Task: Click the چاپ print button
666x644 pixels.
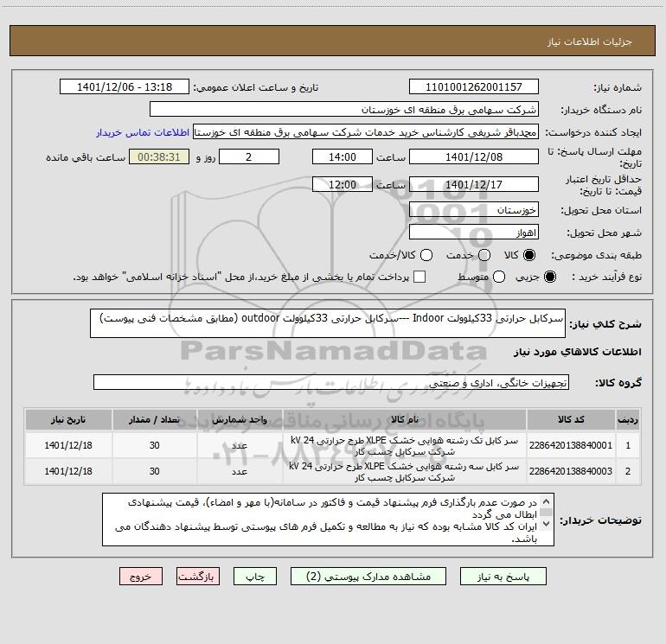Action: pos(255,577)
